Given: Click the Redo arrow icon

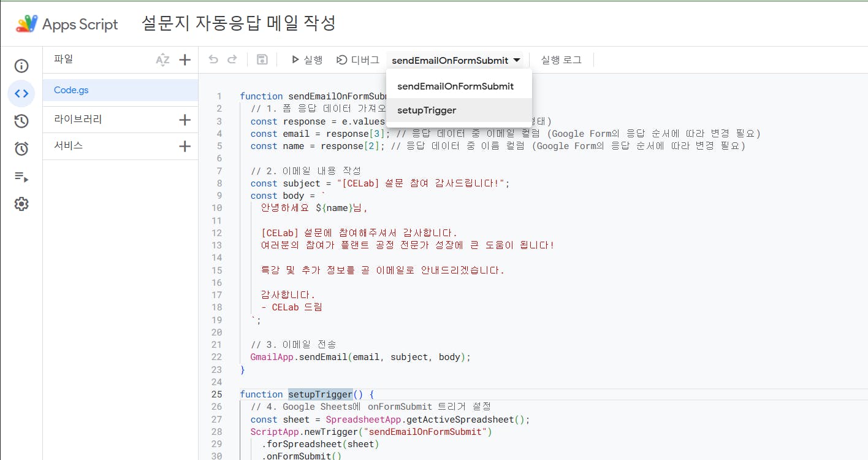Looking at the screenshot, I should tap(232, 59).
